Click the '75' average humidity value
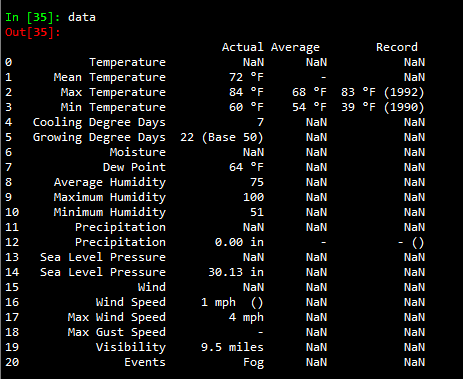This screenshot has height=379, width=463. tap(257, 182)
